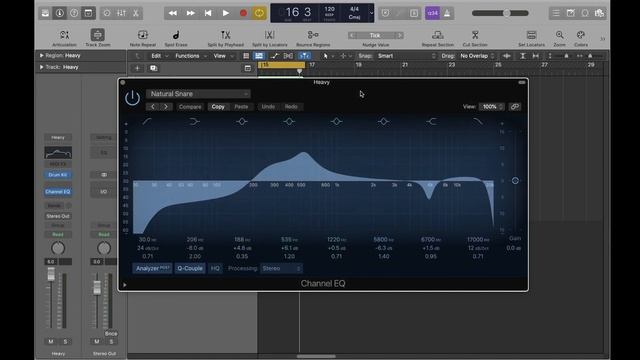Toggle Channel EQ power button
Image resolution: width=640 pixels, height=360 pixels.
tap(132, 98)
